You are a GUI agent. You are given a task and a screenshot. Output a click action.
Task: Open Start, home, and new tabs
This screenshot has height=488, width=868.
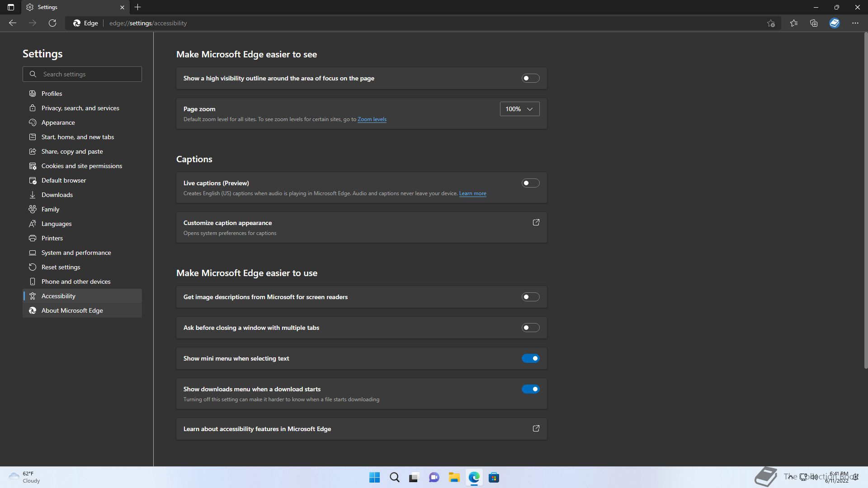[82, 137]
